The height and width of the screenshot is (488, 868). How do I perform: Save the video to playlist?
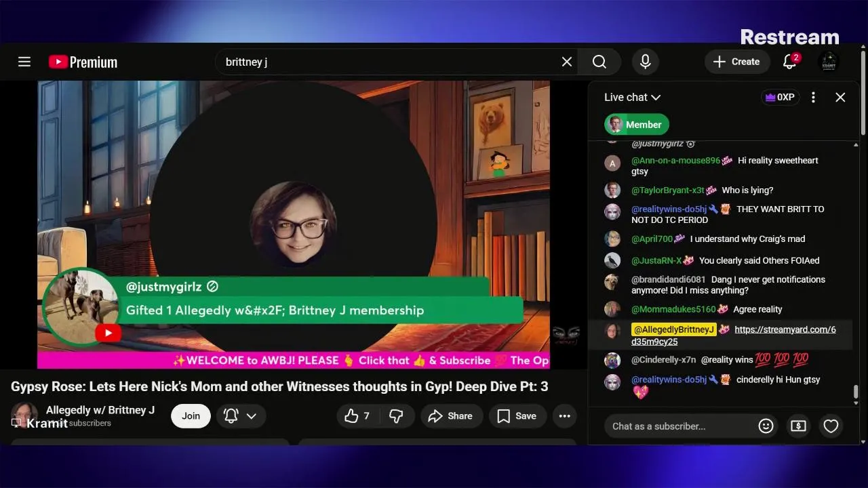coord(517,416)
